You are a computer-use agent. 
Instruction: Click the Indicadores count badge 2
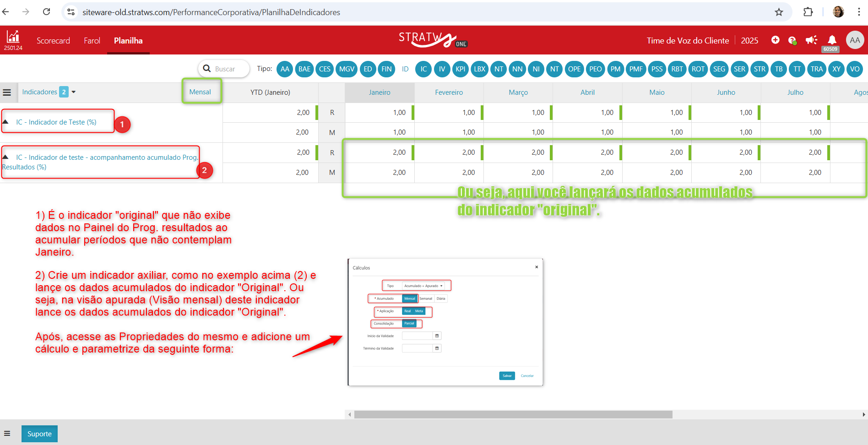(x=64, y=92)
